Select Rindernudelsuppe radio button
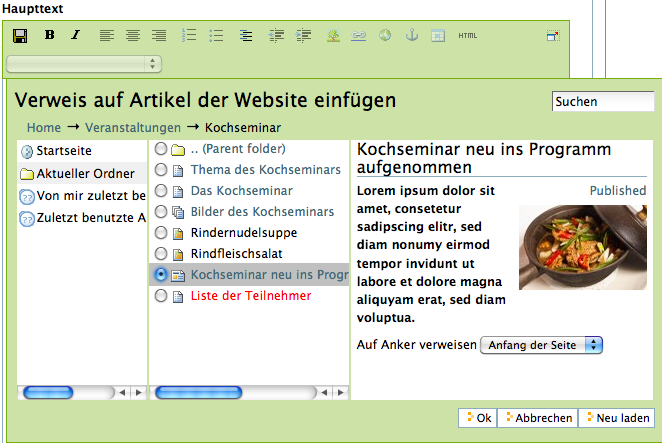Viewport: 662px width, 443px height. coord(160,233)
